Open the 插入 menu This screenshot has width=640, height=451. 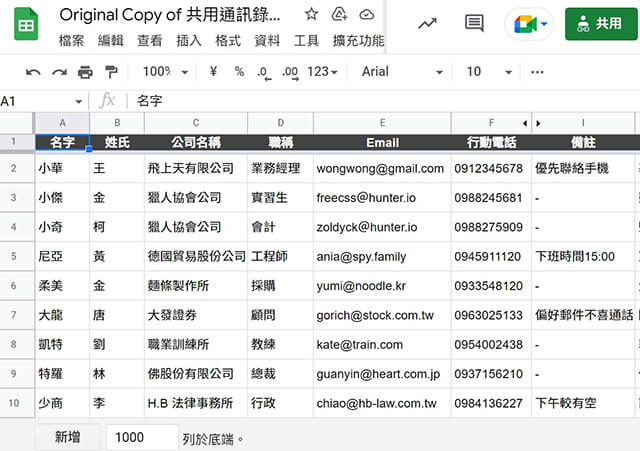[x=189, y=41]
